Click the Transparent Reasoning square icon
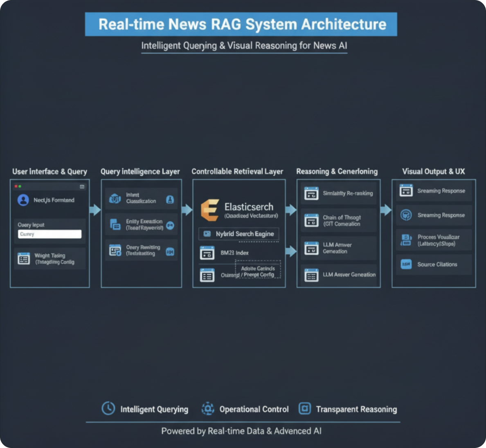 (x=305, y=408)
